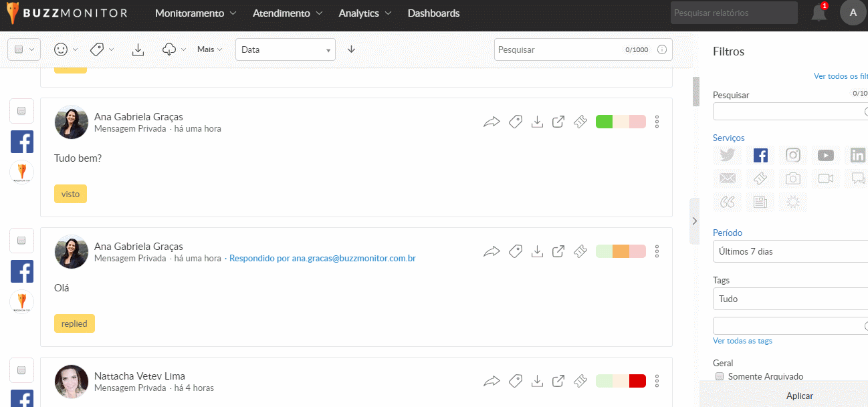This screenshot has height=407, width=868.
Task: Click the 'Aplicar' filter button
Action: point(799,396)
